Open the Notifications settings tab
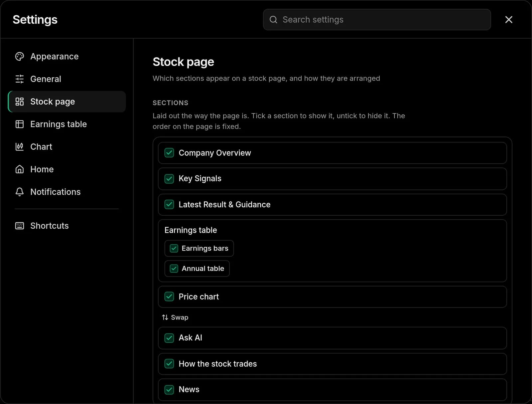The image size is (532, 404). [x=67, y=192]
